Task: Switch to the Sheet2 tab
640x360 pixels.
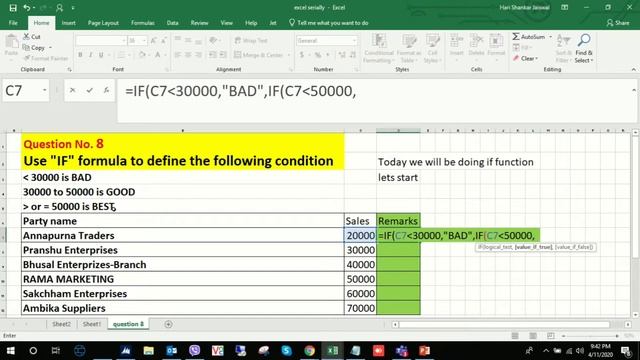Action: (x=61, y=324)
